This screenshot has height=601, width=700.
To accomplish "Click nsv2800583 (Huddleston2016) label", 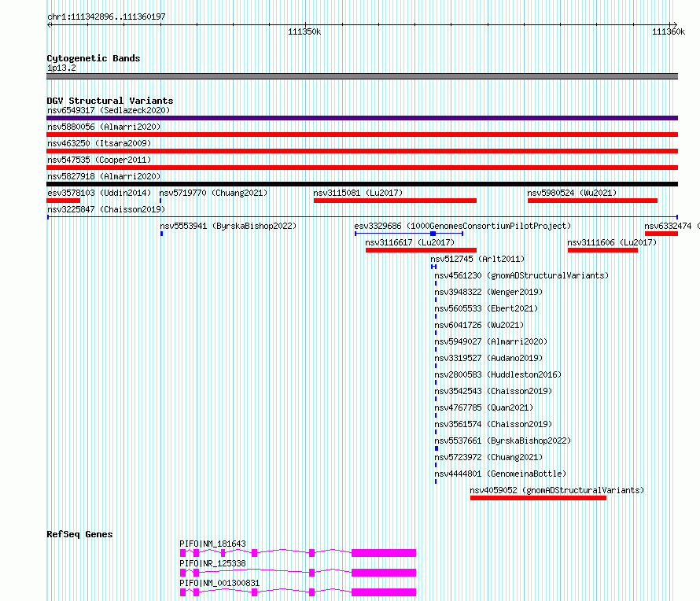I will (498, 374).
